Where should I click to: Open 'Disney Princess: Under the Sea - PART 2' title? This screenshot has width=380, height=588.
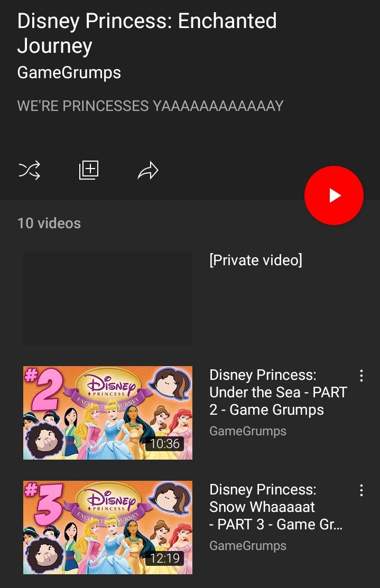point(278,392)
